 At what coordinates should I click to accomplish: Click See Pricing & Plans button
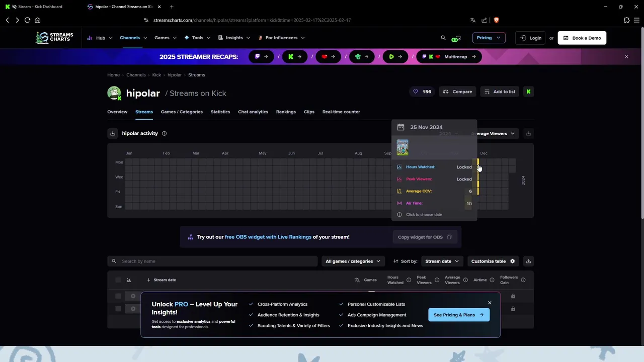(x=458, y=315)
